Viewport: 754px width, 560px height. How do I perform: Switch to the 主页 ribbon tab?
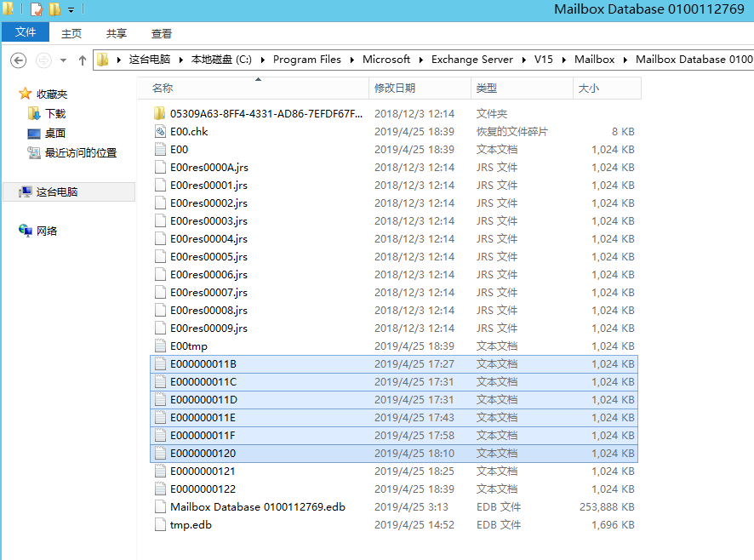point(71,33)
